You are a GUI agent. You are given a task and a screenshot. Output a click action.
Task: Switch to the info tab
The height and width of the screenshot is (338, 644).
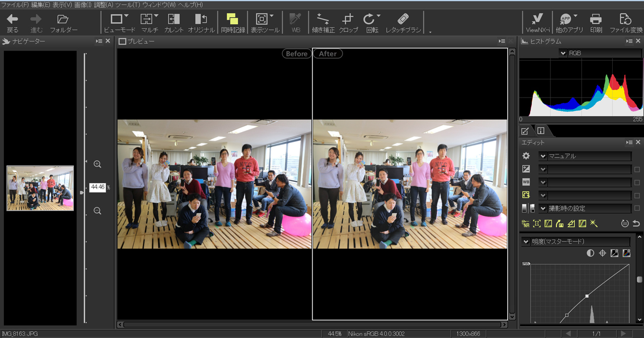click(x=540, y=131)
